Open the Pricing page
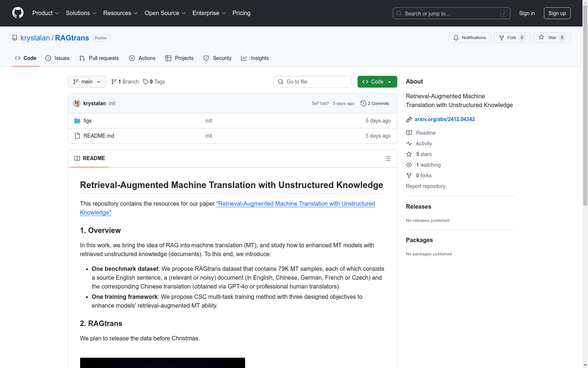Viewport: 588px width, 368px height. click(x=241, y=13)
